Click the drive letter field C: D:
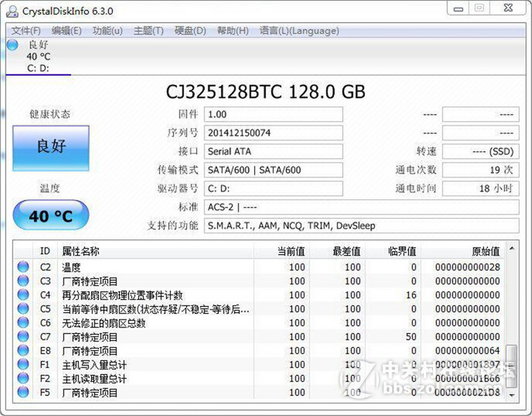The width and height of the screenshot is (532, 416). (273, 188)
